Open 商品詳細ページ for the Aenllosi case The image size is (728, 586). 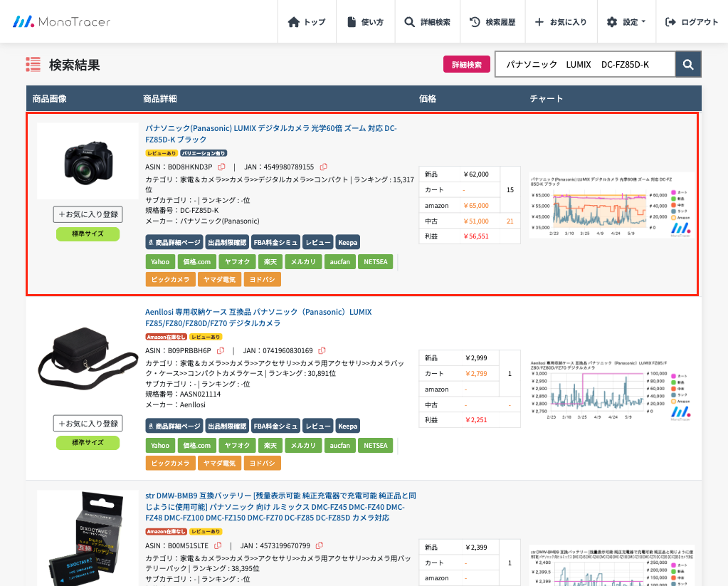(174, 426)
